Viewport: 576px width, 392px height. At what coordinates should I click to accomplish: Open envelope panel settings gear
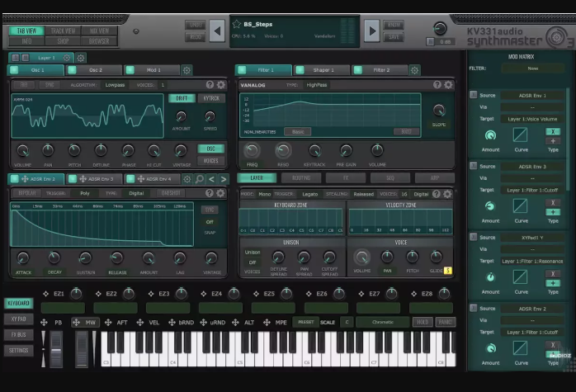[x=220, y=193]
